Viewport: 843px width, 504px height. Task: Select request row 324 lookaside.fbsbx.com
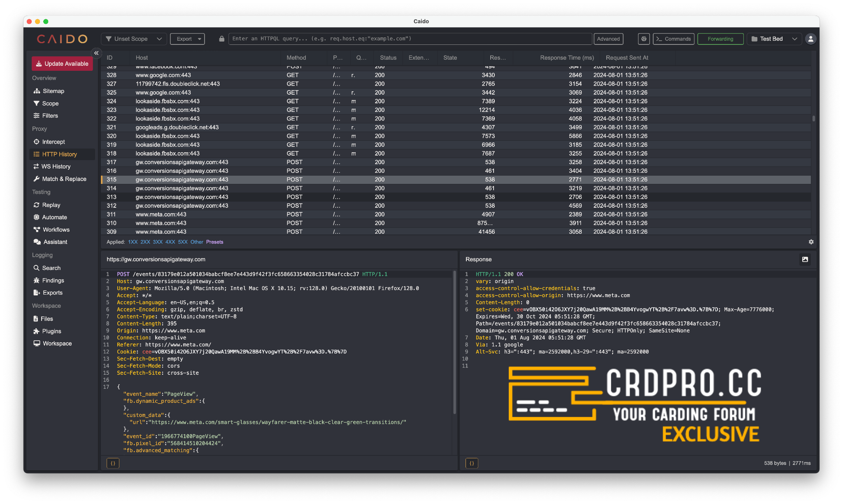pos(456,101)
